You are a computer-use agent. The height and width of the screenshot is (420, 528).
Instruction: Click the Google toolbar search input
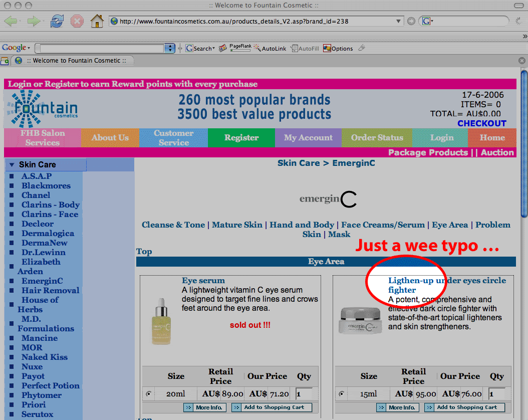(102, 48)
